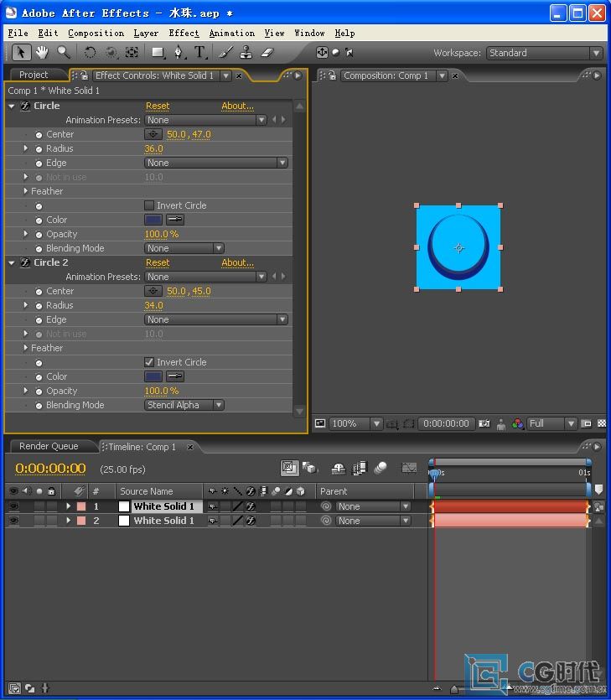Open Circle 2 color swatch
This screenshot has height=700, width=611.
tap(153, 376)
